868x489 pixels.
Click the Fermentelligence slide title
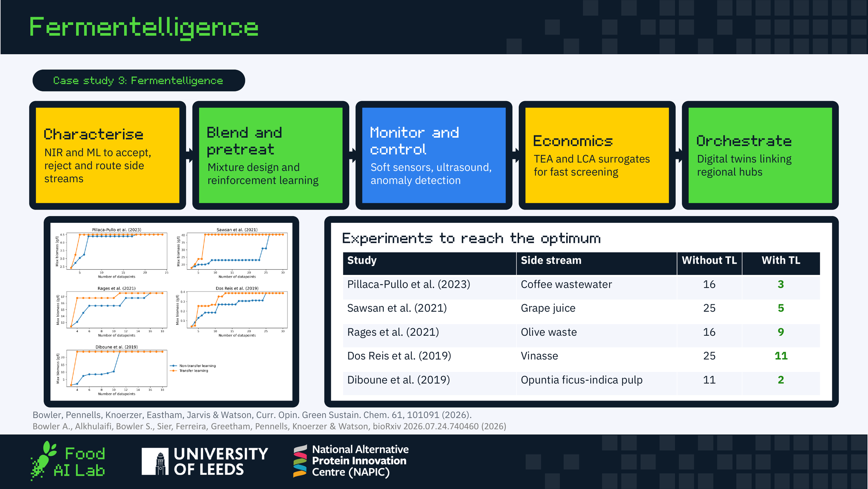tap(144, 28)
